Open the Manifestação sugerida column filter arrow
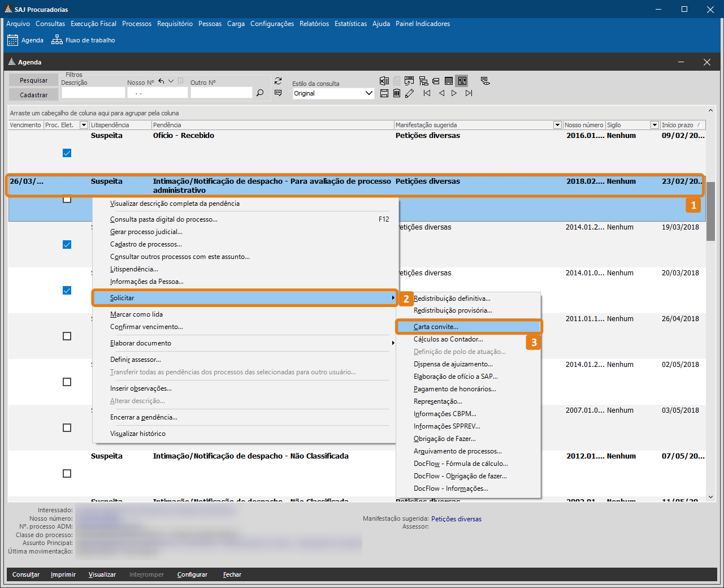 (557, 125)
